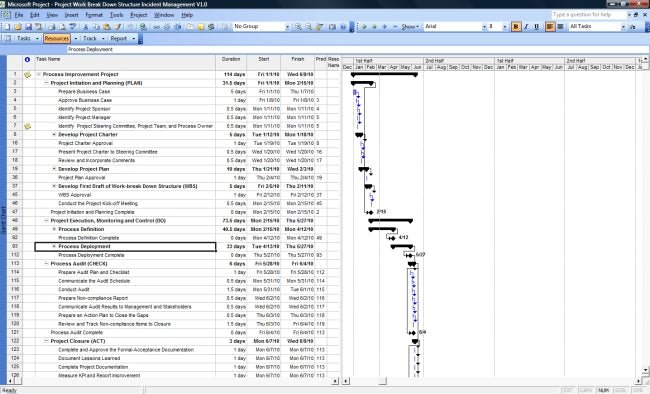Unlink the selected tasks
The height and width of the screenshot is (394, 650).
167,27
